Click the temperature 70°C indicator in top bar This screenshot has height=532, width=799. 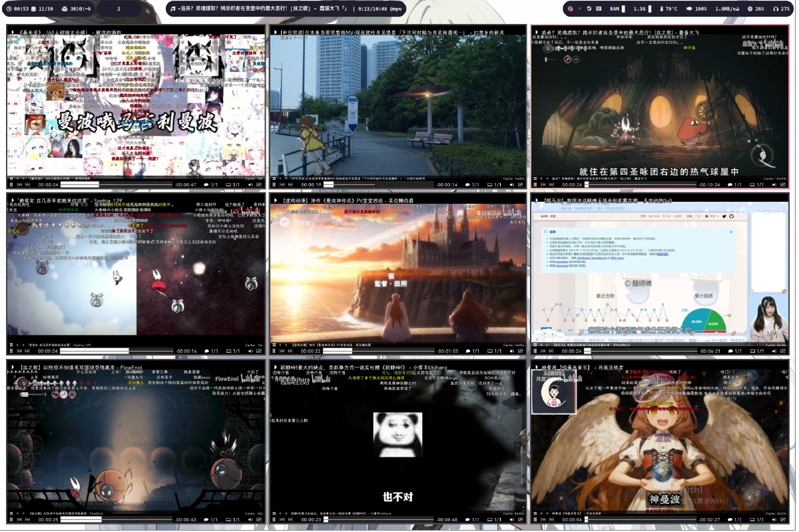(x=667, y=9)
